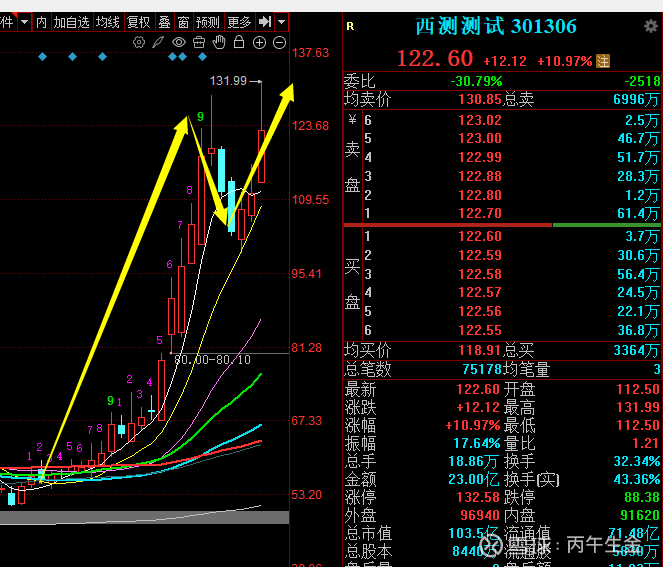Click the 窗 window button
Screen dimensions: 663x567
(x=183, y=22)
